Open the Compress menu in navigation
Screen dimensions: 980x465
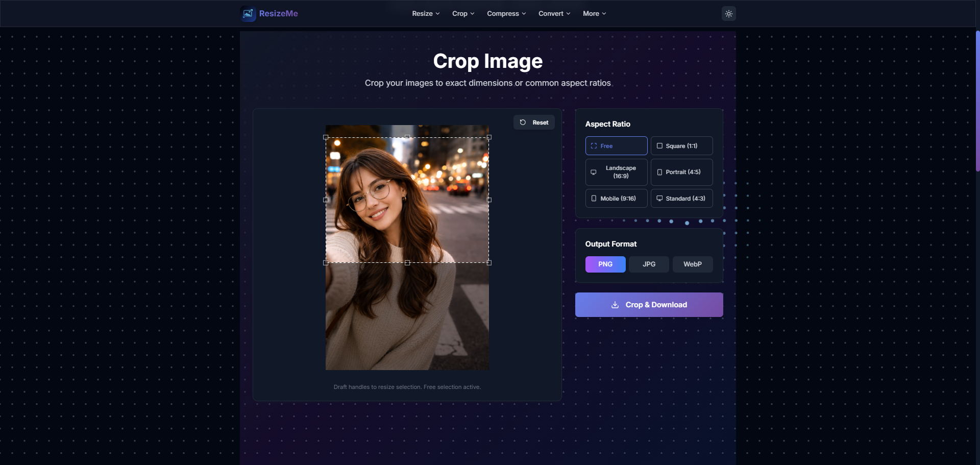click(506, 14)
